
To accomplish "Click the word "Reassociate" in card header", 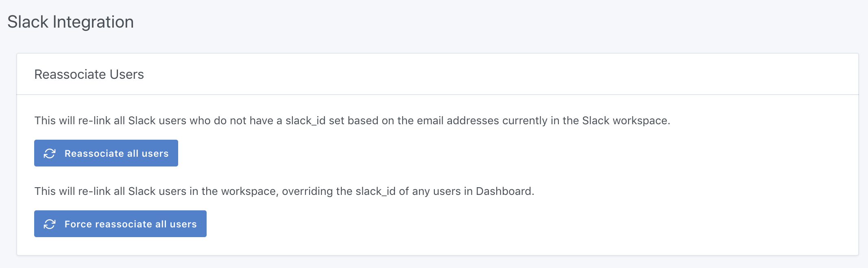I will pos(70,74).
